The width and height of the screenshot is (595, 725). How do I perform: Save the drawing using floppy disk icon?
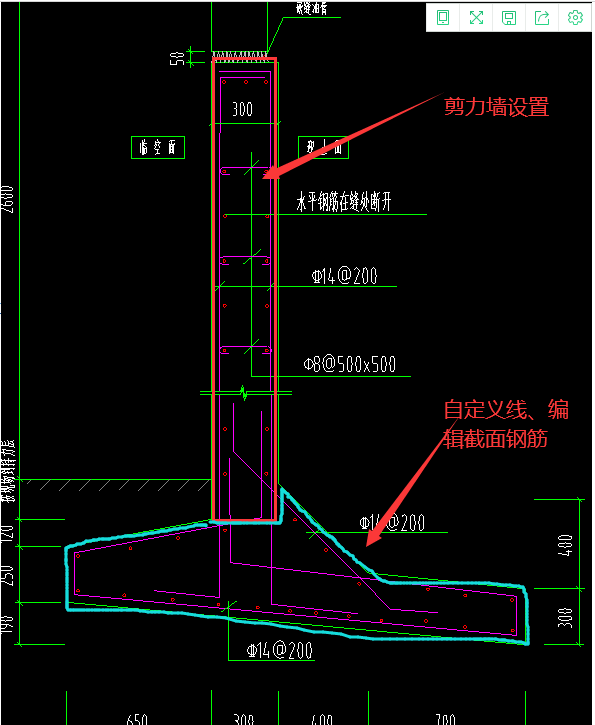(x=509, y=18)
